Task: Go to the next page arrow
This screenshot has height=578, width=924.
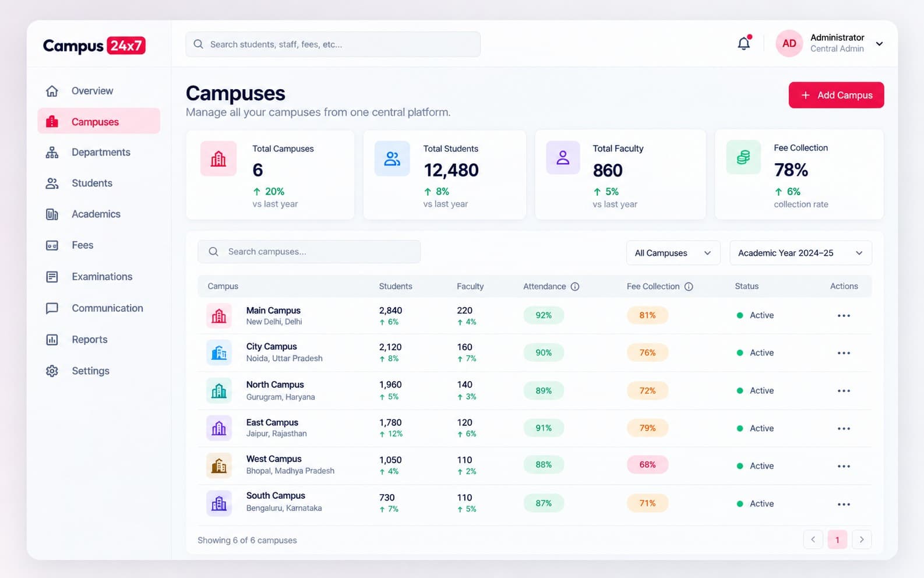Action: (862, 540)
